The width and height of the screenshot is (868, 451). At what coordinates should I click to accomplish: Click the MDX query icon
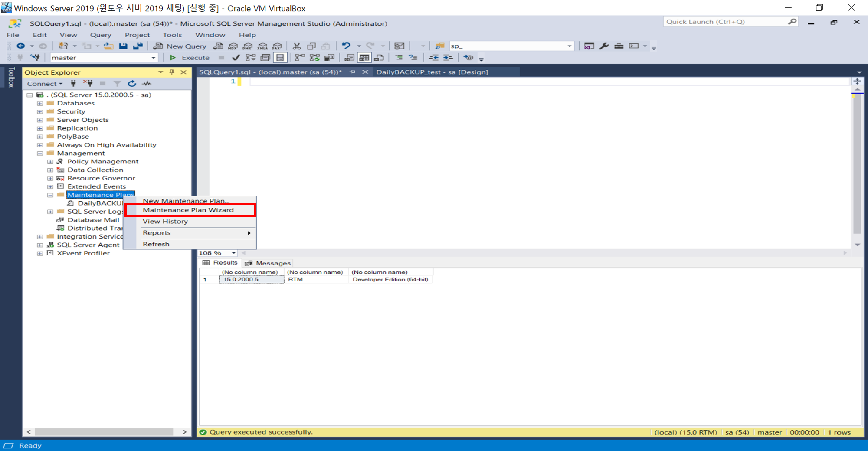233,46
